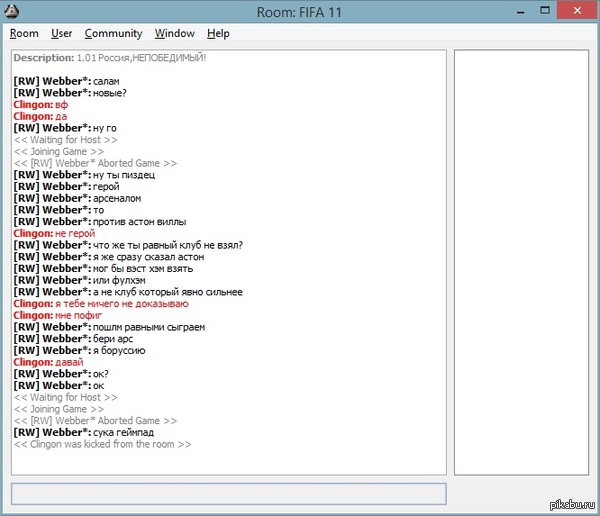Click message 'мог бы вэст хэм взять'

(103, 268)
